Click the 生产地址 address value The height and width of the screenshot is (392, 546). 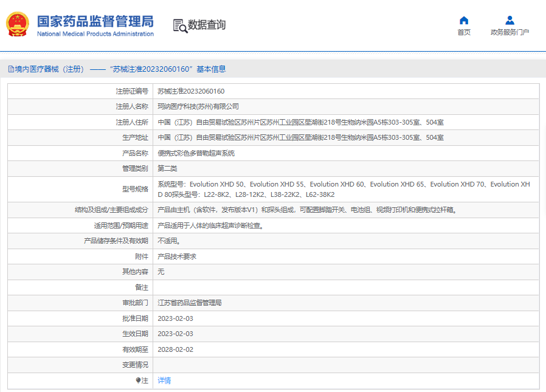[300, 137]
